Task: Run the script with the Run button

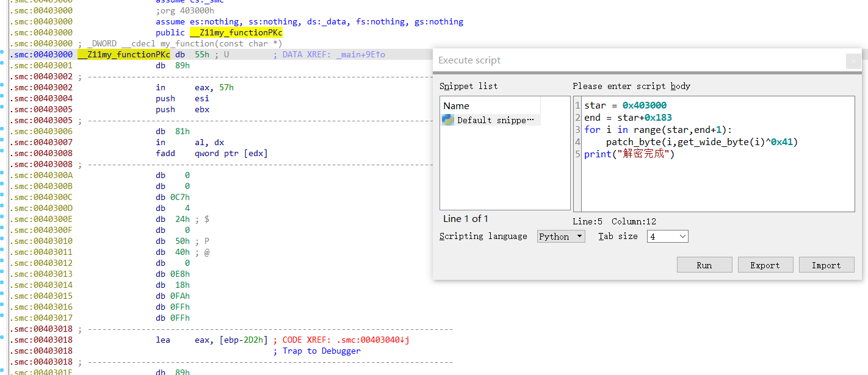Action: point(704,265)
